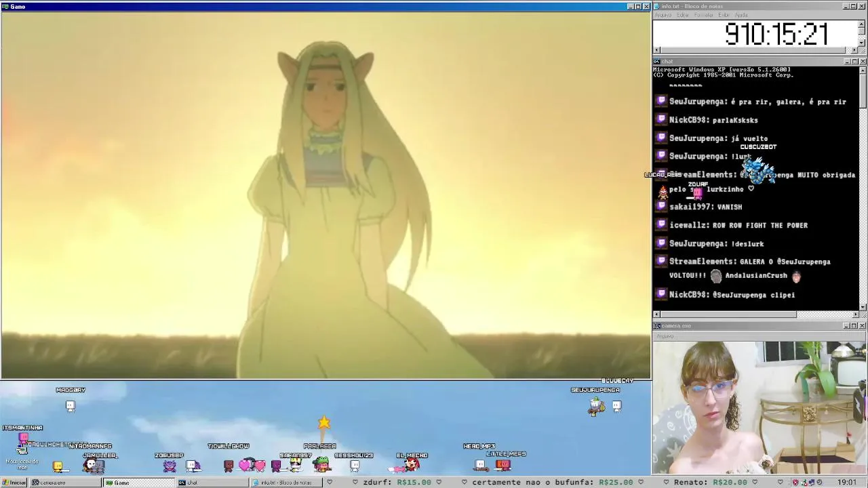Screen dimensions: 868x488
Task: Open the Ajuda menu in Bloco de notas
Action: click(x=741, y=15)
